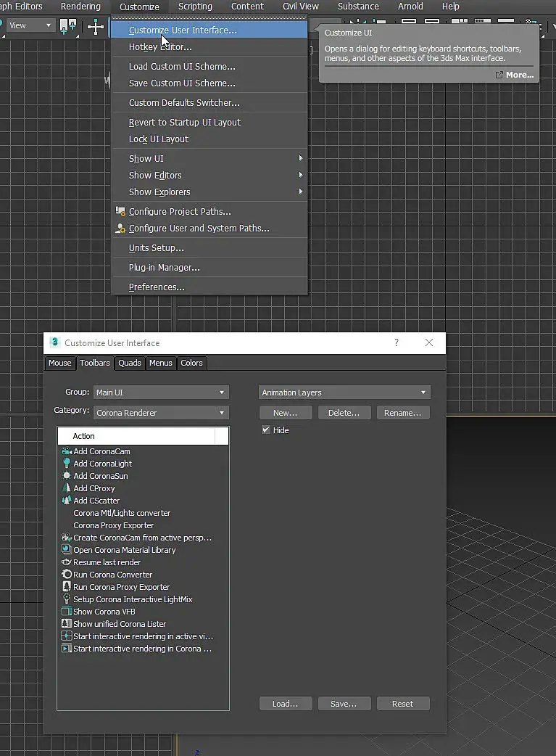Viewport: 556px width, 756px height.
Task: Toggle Lock UI Layout
Action: point(209,139)
